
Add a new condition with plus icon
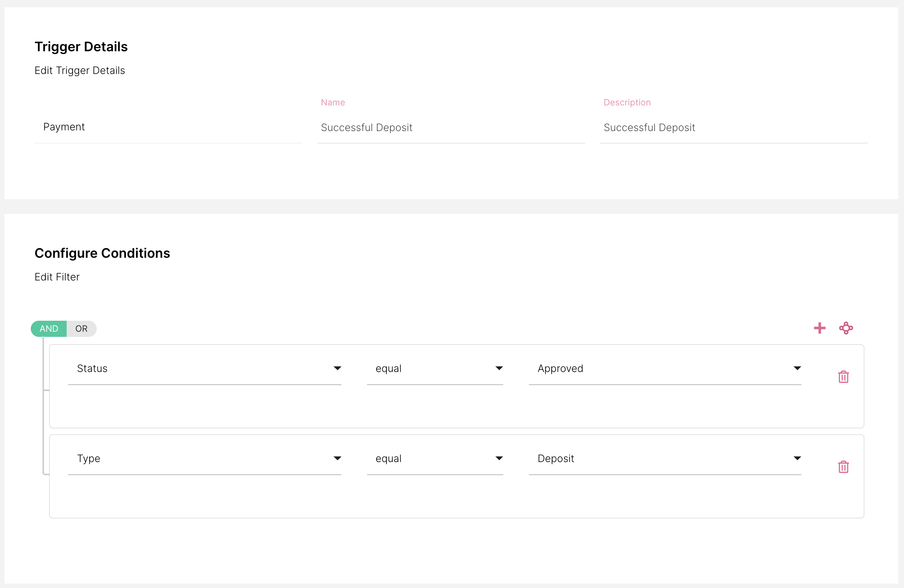819,328
